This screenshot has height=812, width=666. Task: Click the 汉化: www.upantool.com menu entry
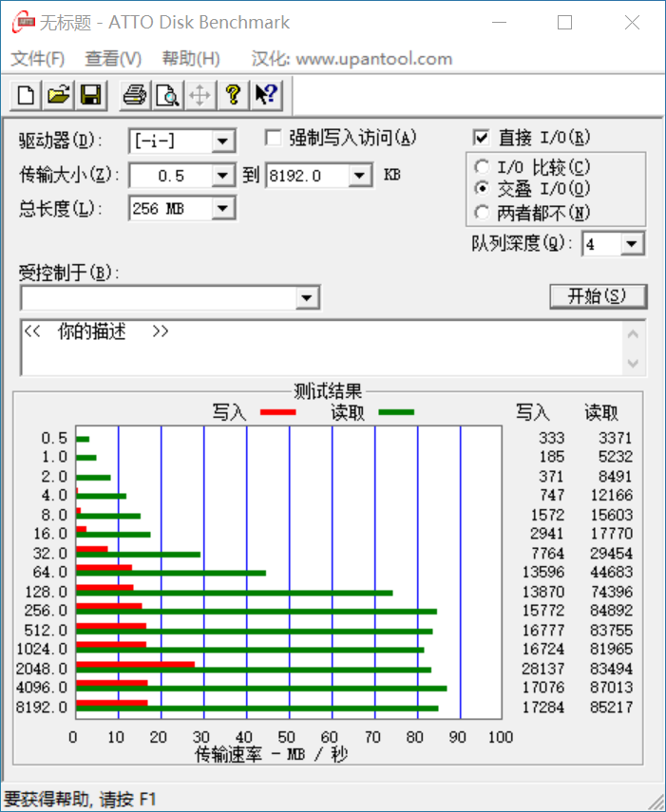point(352,59)
